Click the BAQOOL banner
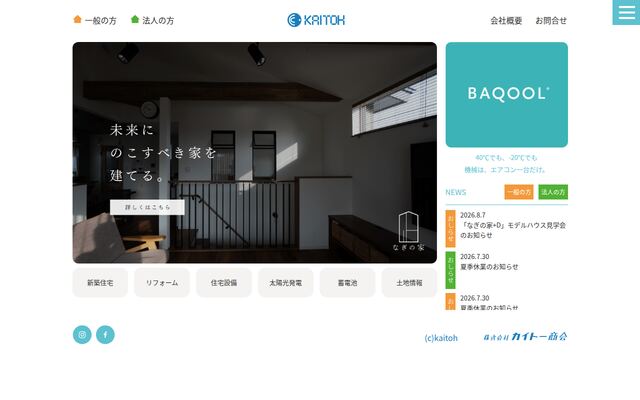Viewport: 640px width, 400px height. pos(507,95)
